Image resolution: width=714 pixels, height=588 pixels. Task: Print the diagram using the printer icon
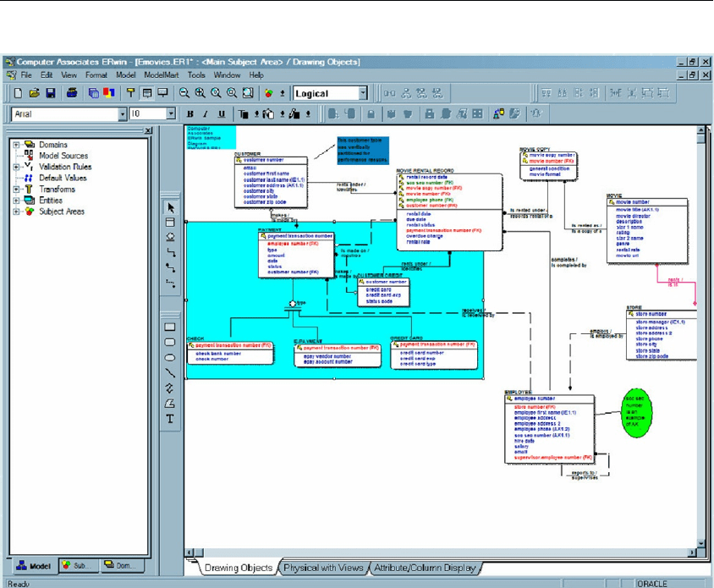click(72, 93)
